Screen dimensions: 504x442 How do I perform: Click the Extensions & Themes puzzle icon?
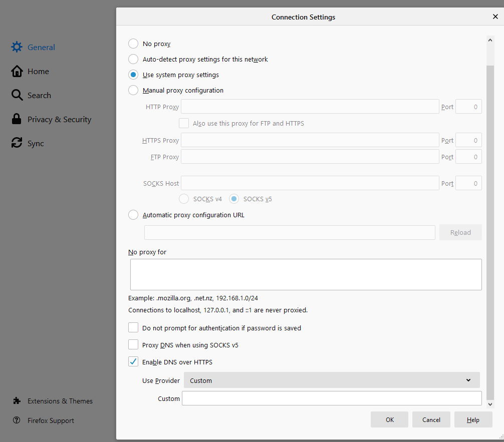[16, 400]
